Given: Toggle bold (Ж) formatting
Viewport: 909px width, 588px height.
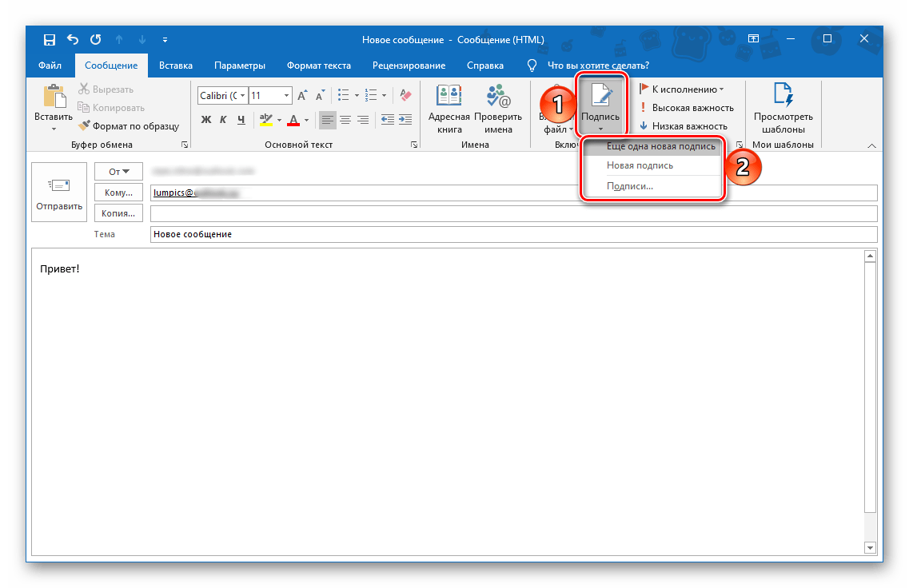Looking at the screenshot, I should [x=205, y=120].
